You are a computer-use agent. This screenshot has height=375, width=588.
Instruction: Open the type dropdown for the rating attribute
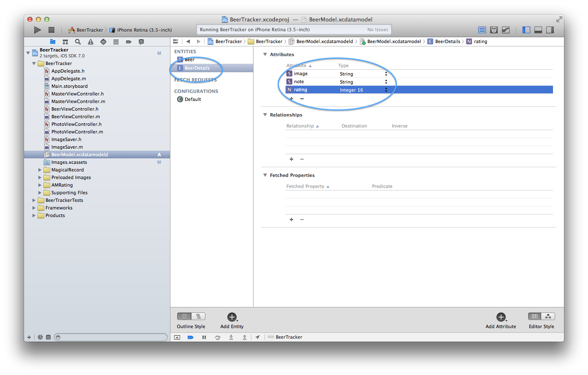coord(386,90)
